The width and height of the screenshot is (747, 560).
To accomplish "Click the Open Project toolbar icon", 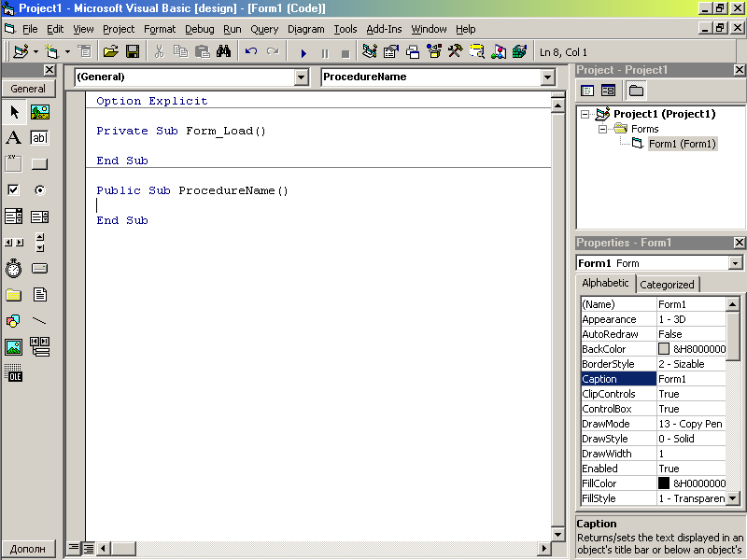I will (x=110, y=51).
